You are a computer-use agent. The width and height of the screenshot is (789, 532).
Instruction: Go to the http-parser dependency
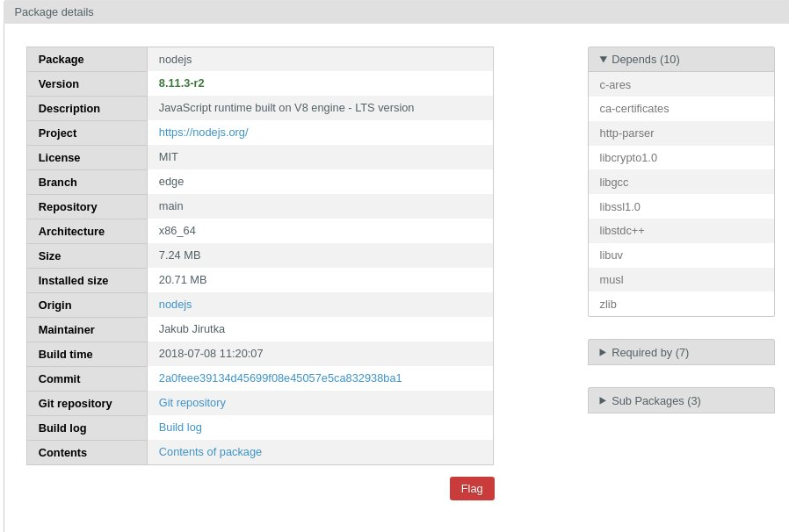pos(626,133)
